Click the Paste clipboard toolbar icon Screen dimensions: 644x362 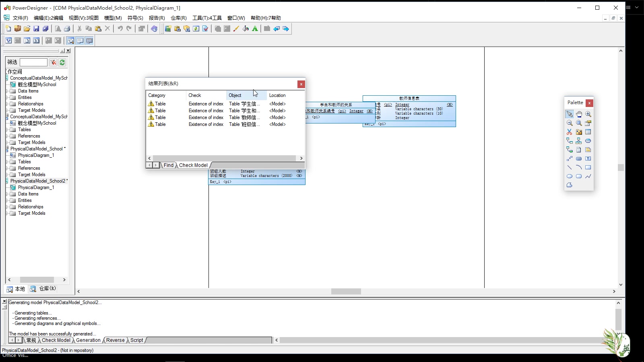point(98,29)
